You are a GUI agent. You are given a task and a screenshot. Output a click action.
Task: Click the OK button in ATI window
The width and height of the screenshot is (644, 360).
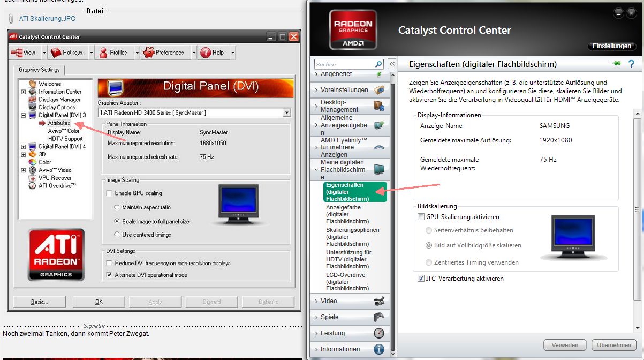tap(99, 302)
